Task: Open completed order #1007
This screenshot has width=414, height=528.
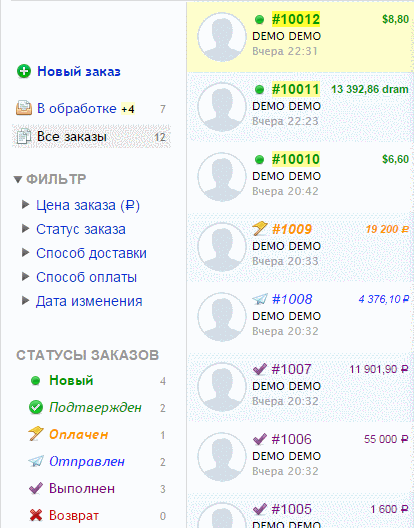Action: [x=291, y=369]
